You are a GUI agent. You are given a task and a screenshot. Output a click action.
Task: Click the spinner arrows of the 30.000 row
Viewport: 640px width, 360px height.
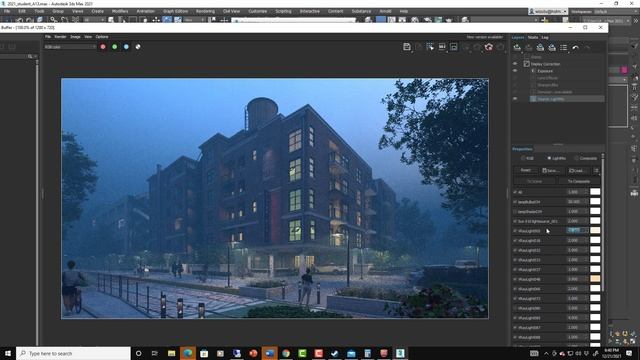[x=587, y=202]
